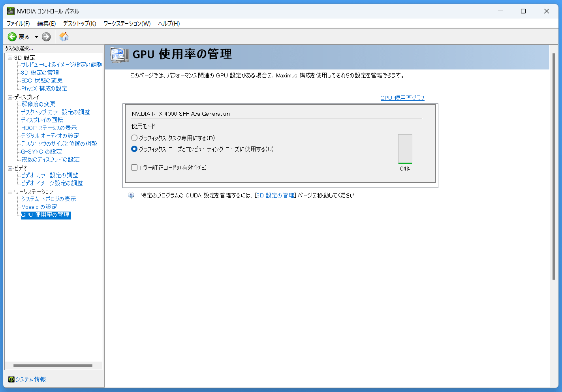Select グラフィックス ニーズとコンピューティング ニーズに使用する(U) radio
The image size is (562, 392).
(x=134, y=149)
